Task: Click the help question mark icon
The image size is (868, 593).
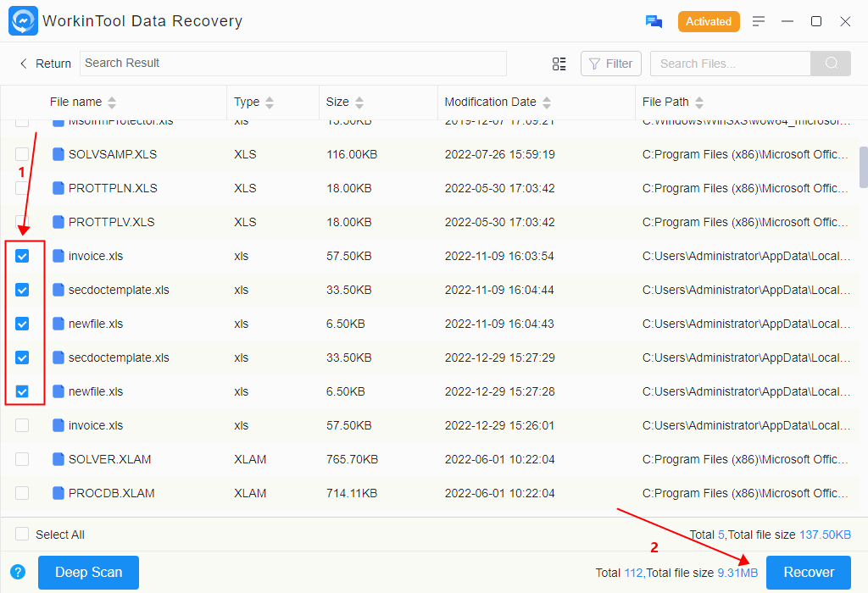Action: tap(18, 572)
